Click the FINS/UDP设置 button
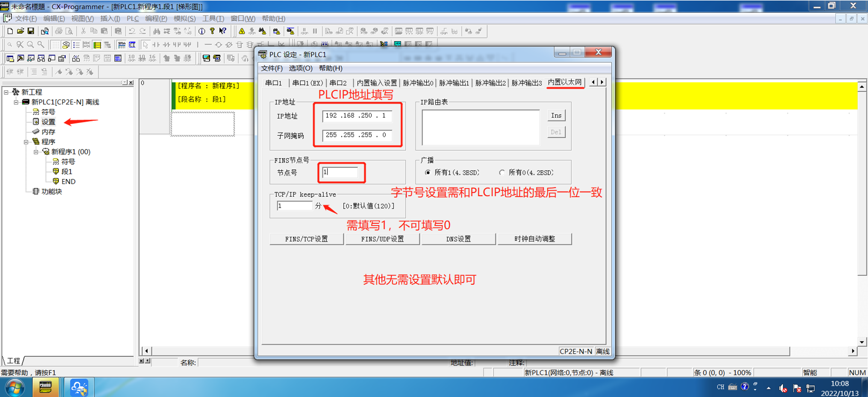Image resolution: width=868 pixels, height=397 pixels. [x=382, y=239]
